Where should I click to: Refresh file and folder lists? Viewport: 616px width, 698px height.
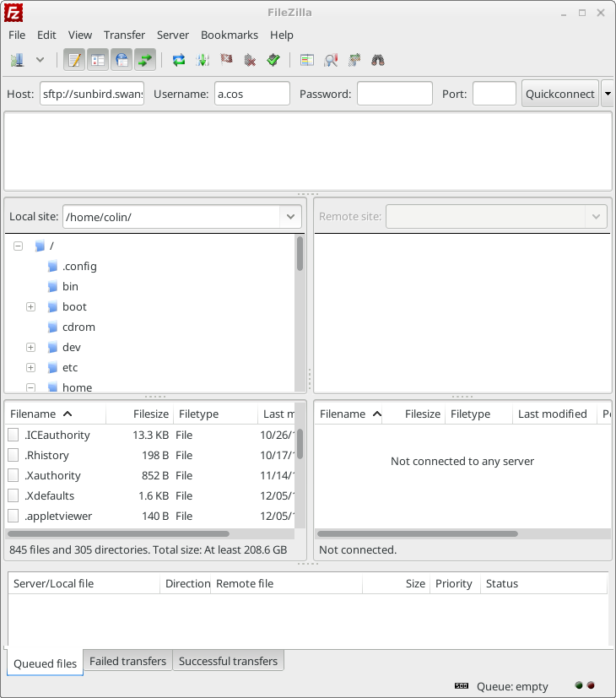click(179, 60)
